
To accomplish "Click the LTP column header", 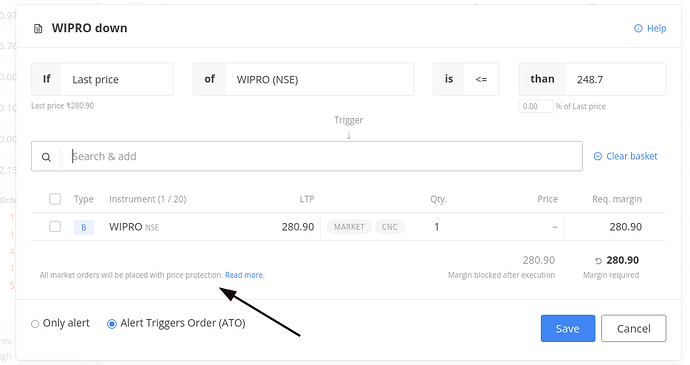I will coord(307,199).
